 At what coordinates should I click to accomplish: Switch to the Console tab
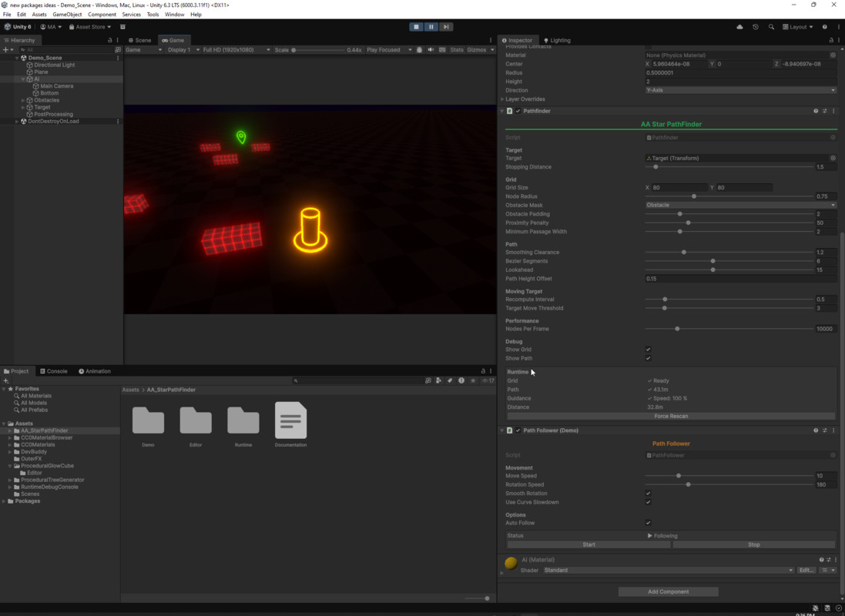[53, 371]
